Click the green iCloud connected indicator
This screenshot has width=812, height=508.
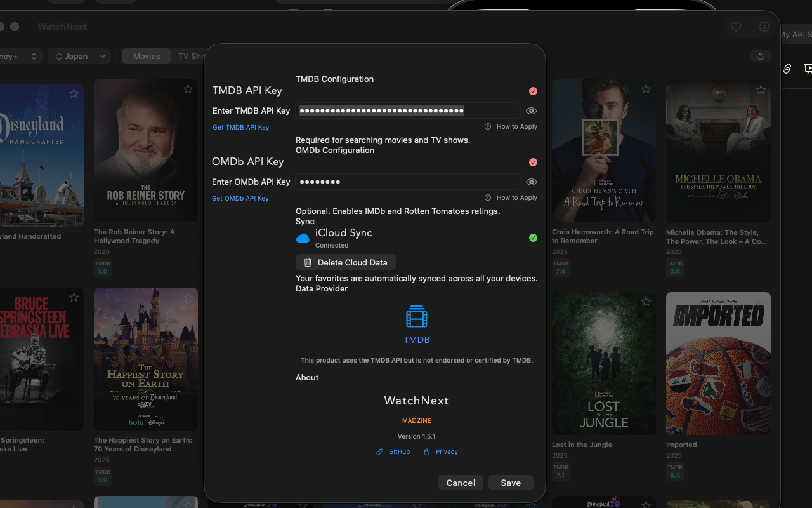(533, 238)
